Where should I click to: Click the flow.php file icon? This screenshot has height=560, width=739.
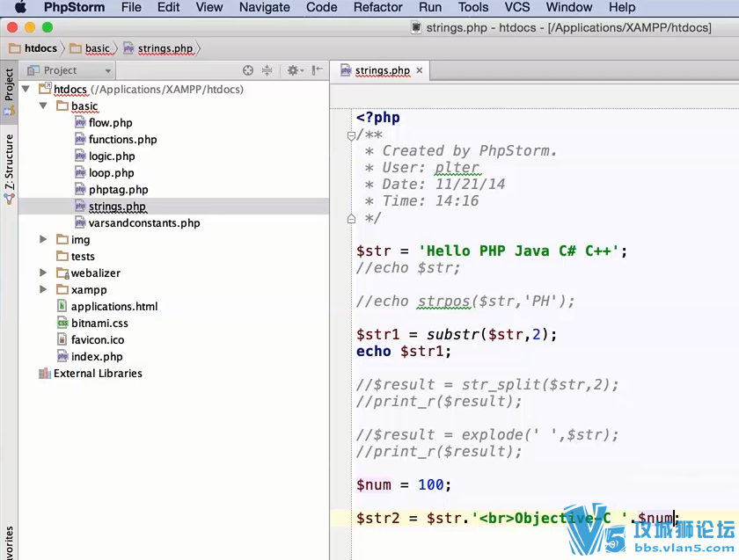coord(80,122)
